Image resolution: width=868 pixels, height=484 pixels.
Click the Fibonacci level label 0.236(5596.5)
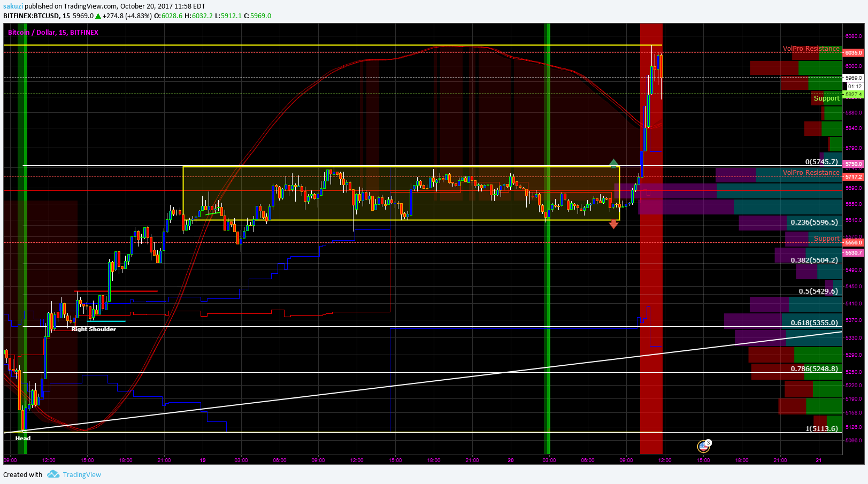click(x=815, y=222)
